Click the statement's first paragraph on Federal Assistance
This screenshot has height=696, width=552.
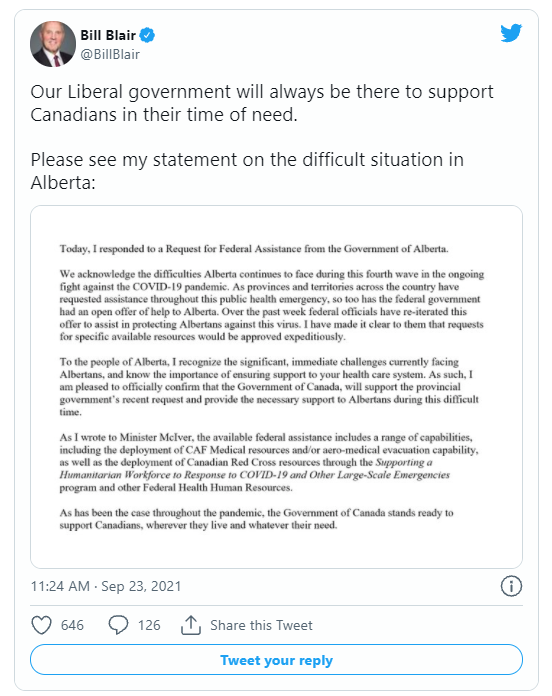254,249
